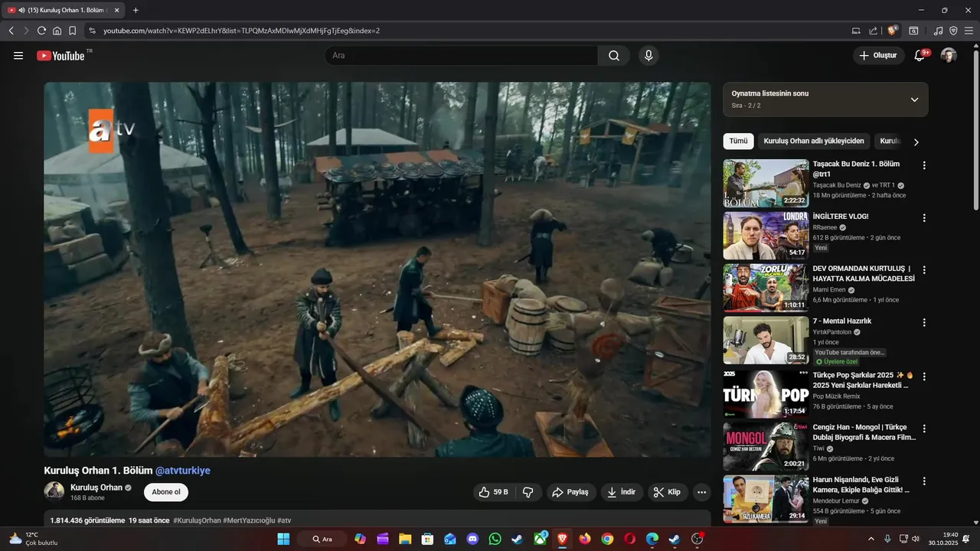Open the Oluştur create button
This screenshot has width=980, height=551.
click(878, 55)
